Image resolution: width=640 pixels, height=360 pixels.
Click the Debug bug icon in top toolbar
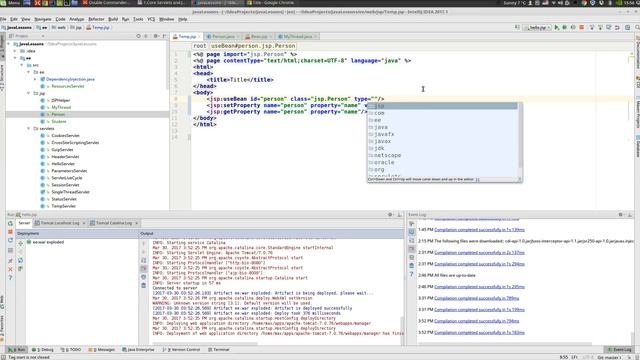(565, 27)
